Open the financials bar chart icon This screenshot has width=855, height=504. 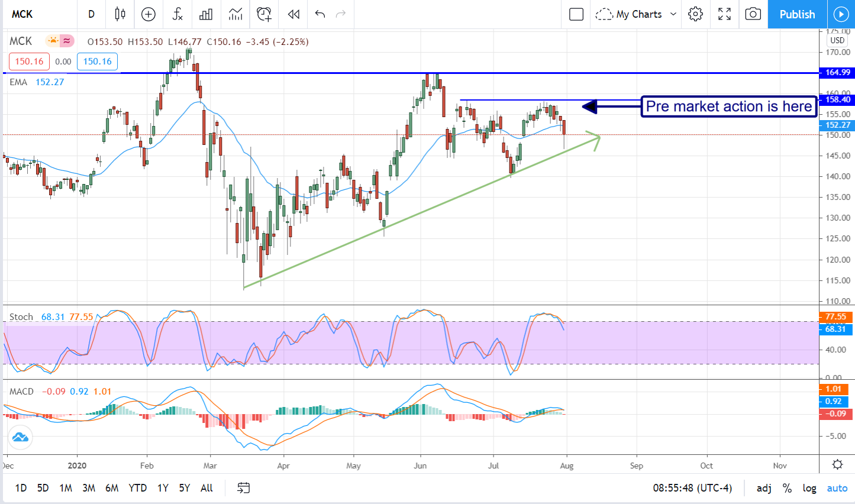click(x=206, y=14)
